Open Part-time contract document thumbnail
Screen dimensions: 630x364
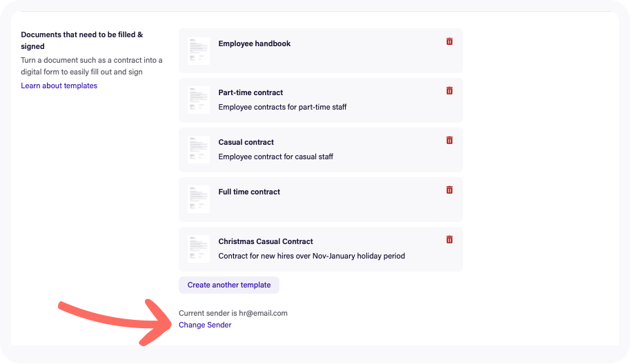(199, 101)
